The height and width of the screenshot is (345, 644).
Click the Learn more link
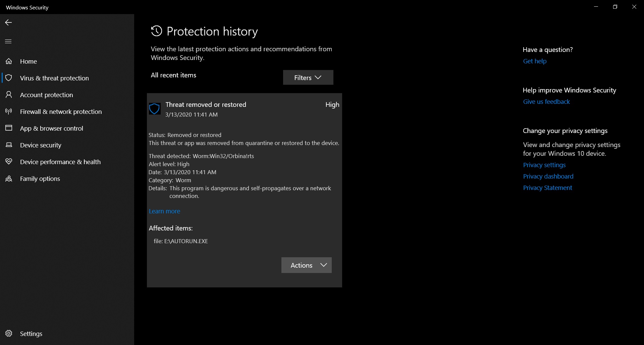(164, 211)
